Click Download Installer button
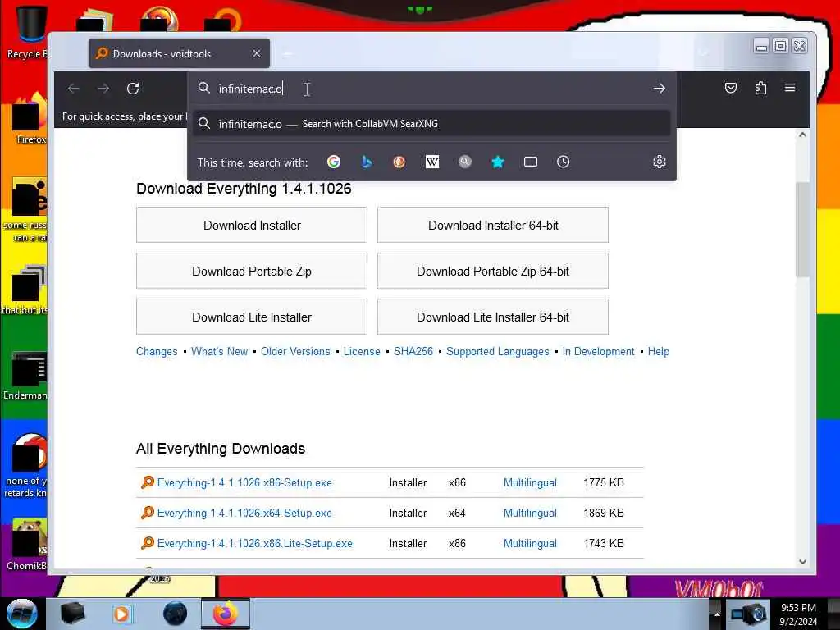 pos(252,225)
